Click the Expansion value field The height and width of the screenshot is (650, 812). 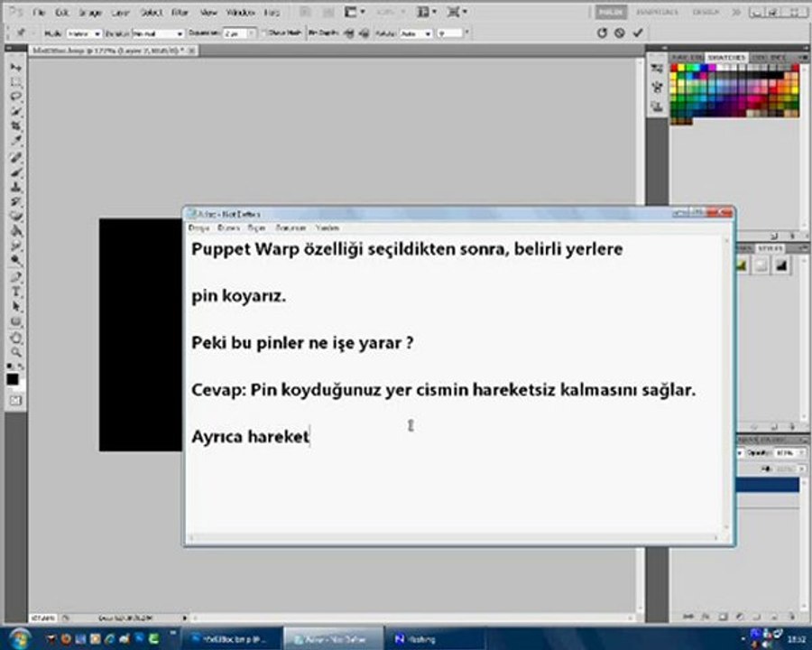tap(236, 33)
